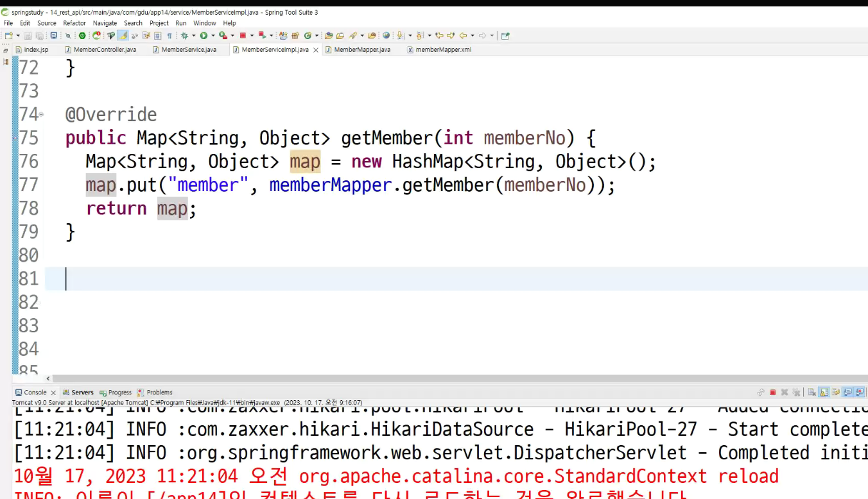This screenshot has width=868, height=499.
Task: Toggle Show Console on standard error
Action: 860,393
